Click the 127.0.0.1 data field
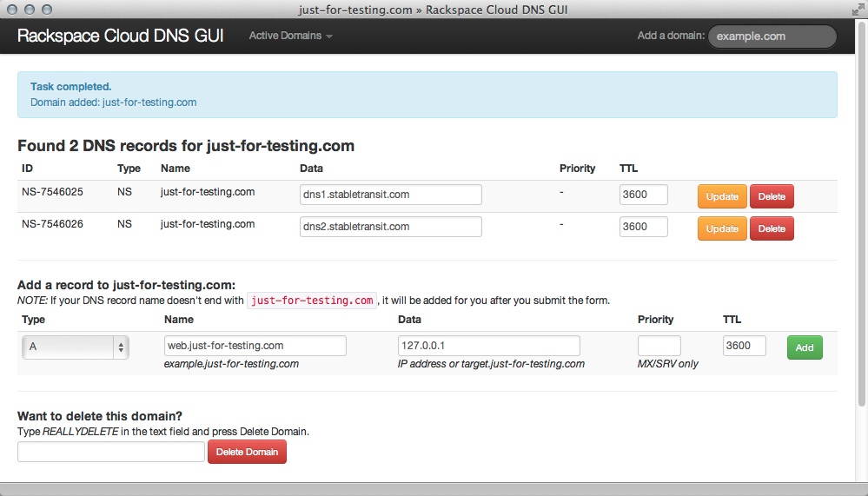 pyautogui.click(x=489, y=346)
